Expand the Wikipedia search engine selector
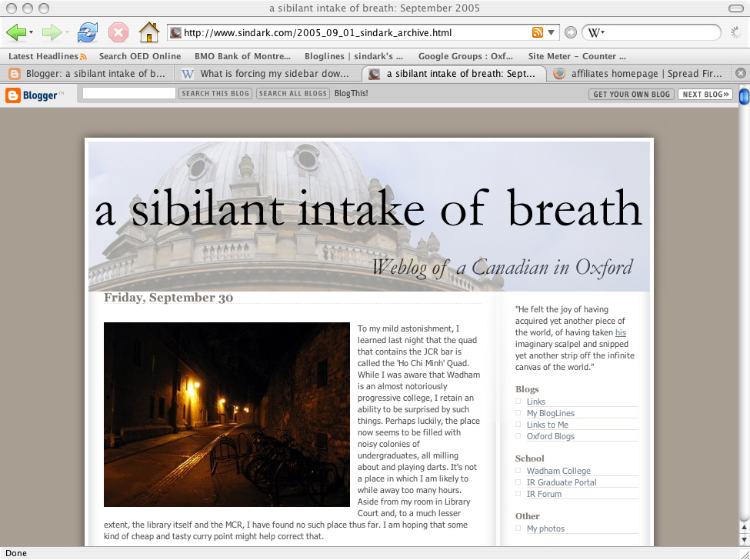This screenshot has width=750, height=560. point(596,32)
